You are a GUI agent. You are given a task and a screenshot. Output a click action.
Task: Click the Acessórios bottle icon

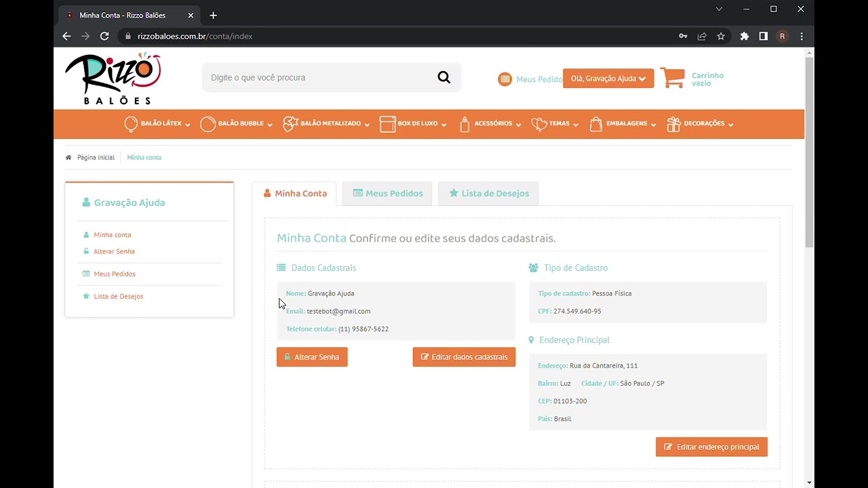point(465,124)
